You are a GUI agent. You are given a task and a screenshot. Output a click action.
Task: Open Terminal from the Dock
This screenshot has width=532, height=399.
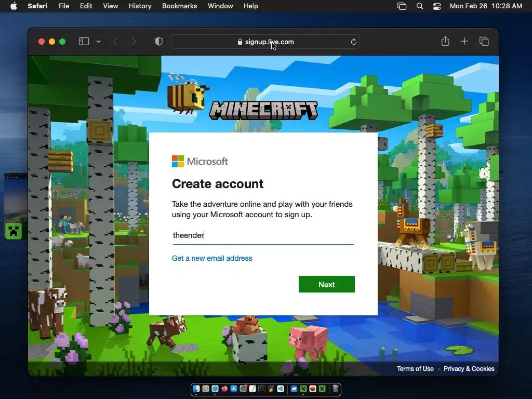click(262, 389)
